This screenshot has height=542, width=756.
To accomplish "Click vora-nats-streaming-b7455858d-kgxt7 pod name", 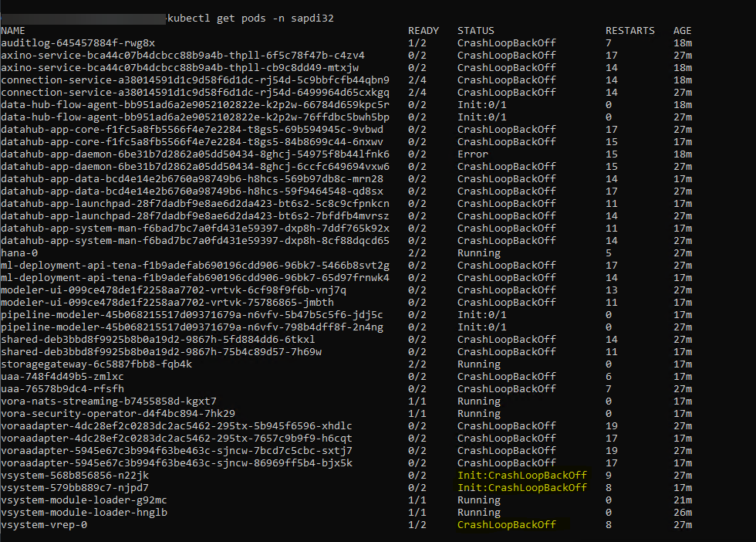I will (109, 401).
